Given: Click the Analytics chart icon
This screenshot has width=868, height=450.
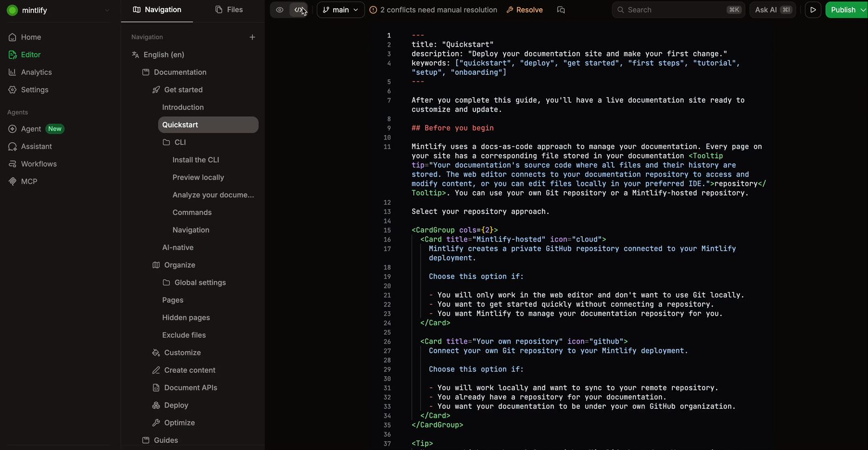Looking at the screenshot, I should tap(12, 72).
